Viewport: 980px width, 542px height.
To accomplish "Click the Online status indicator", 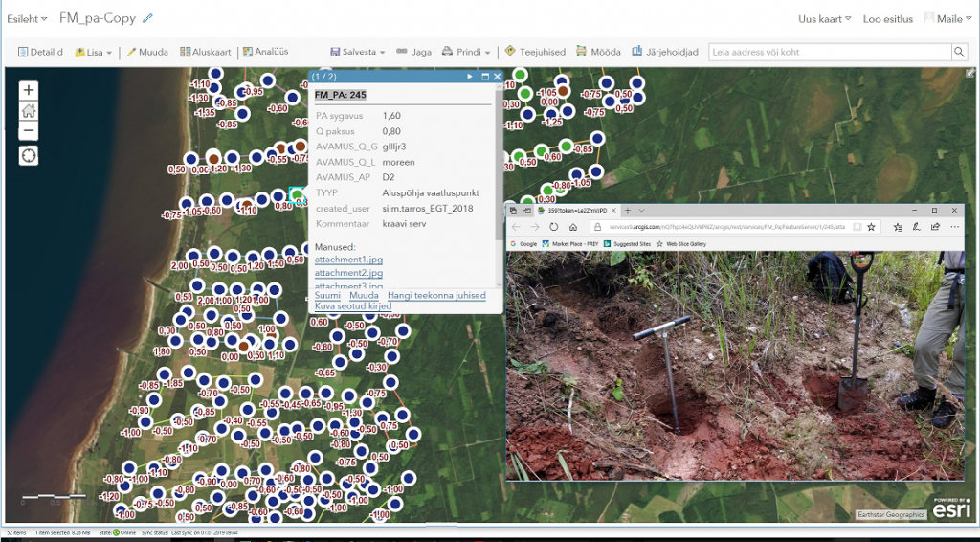I will pyautogui.click(x=123, y=532).
